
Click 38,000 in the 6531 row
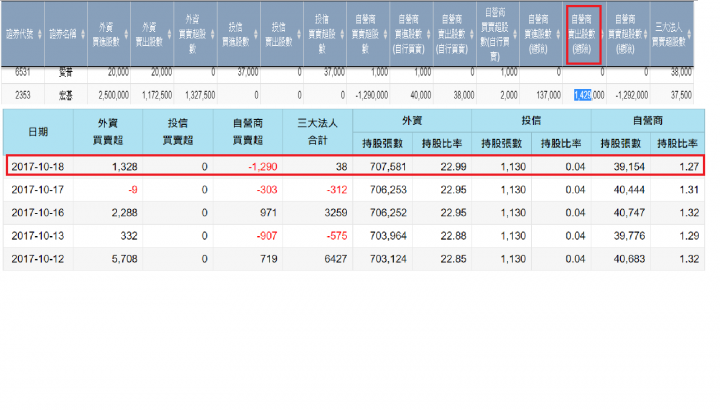(x=681, y=72)
